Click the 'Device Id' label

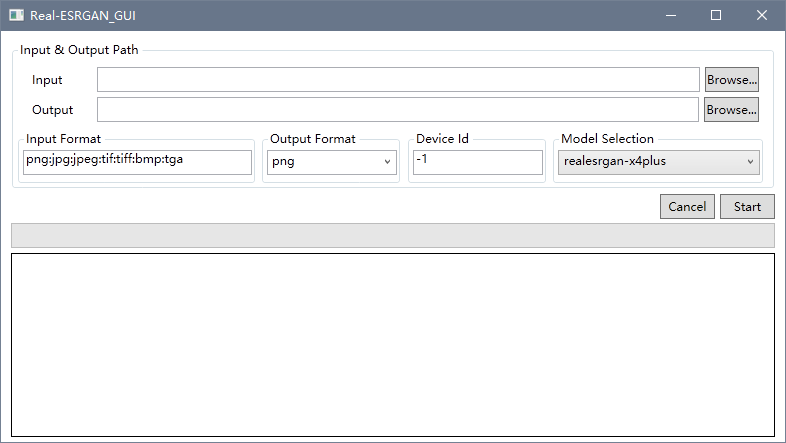coord(442,138)
